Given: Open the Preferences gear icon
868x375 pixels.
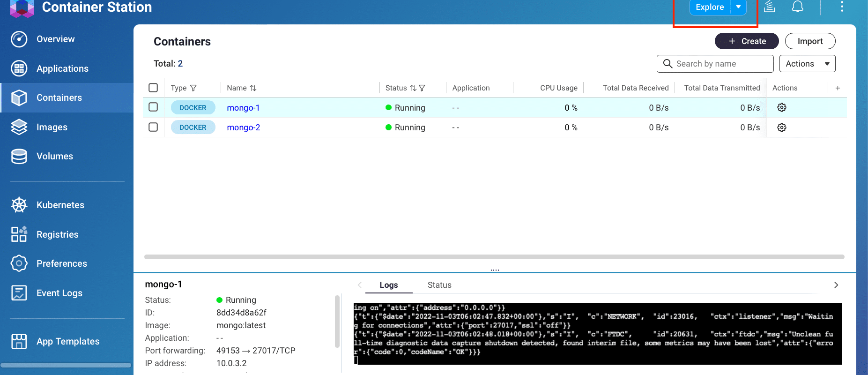Looking at the screenshot, I should [x=19, y=263].
